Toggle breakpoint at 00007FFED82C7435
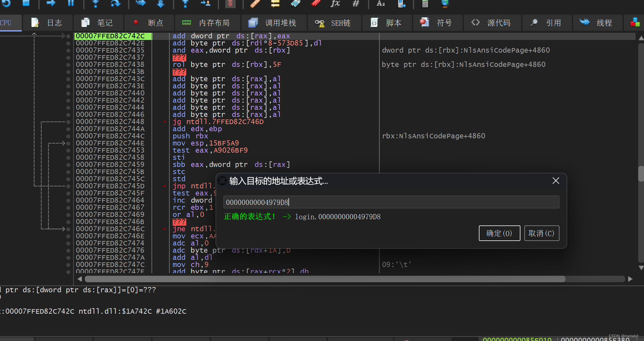The width and height of the screenshot is (644, 341). [68, 50]
